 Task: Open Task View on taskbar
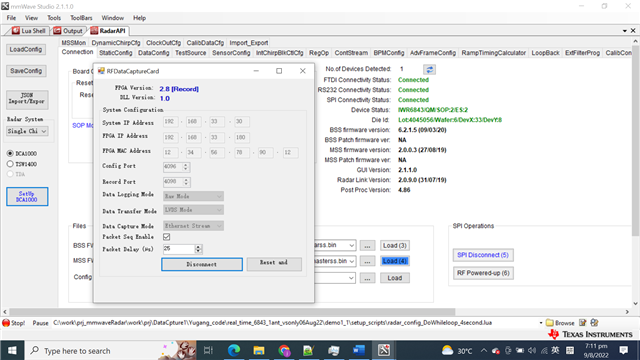[x=208, y=350]
